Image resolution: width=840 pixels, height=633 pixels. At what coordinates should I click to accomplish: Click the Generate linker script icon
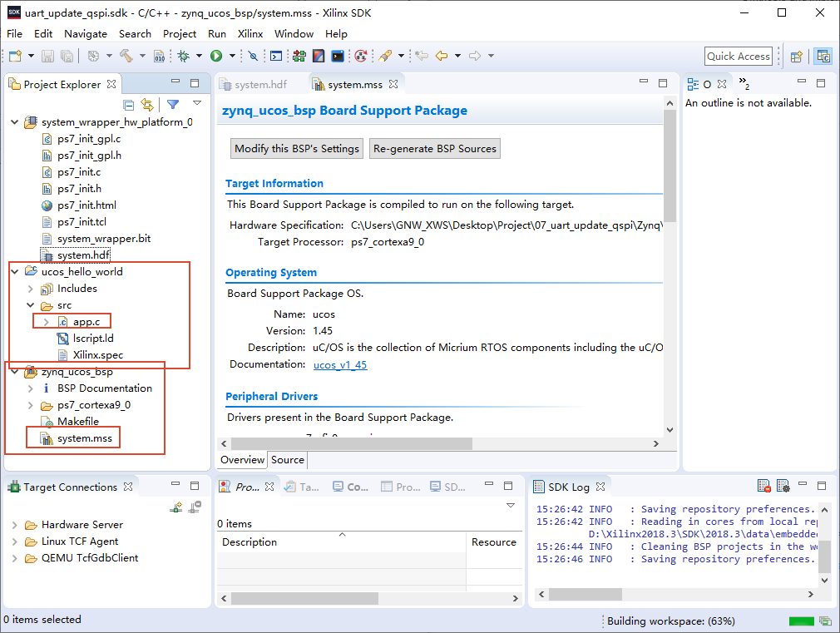pyautogui.click(x=299, y=56)
